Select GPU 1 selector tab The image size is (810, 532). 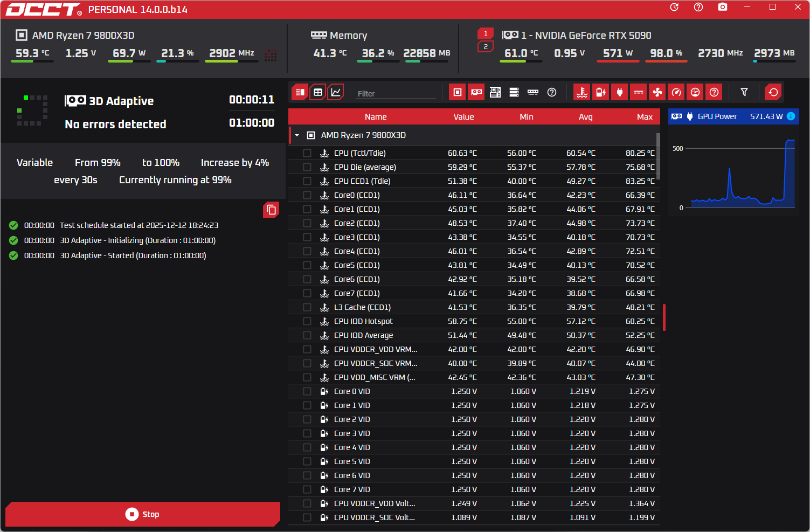click(x=486, y=33)
